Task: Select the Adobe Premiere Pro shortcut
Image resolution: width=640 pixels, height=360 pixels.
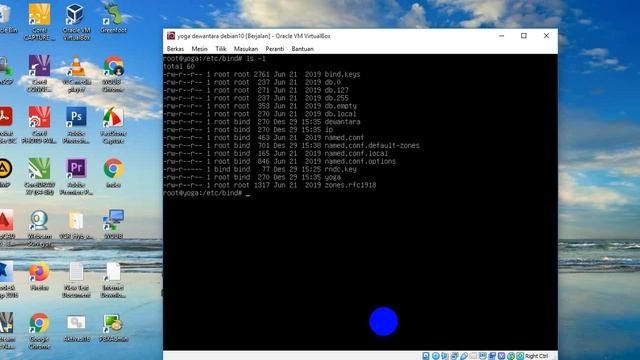Action: (76, 177)
